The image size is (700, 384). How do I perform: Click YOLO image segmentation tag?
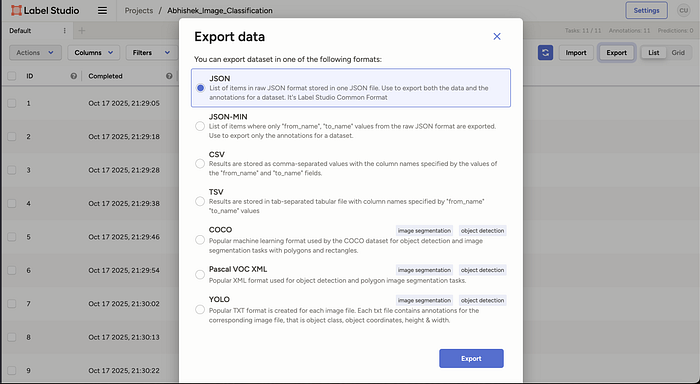pos(424,301)
